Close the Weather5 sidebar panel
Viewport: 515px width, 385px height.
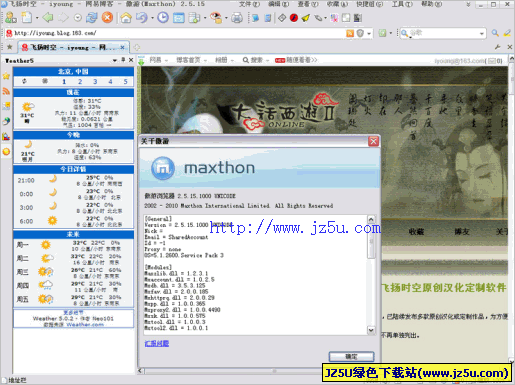(x=131, y=60)
